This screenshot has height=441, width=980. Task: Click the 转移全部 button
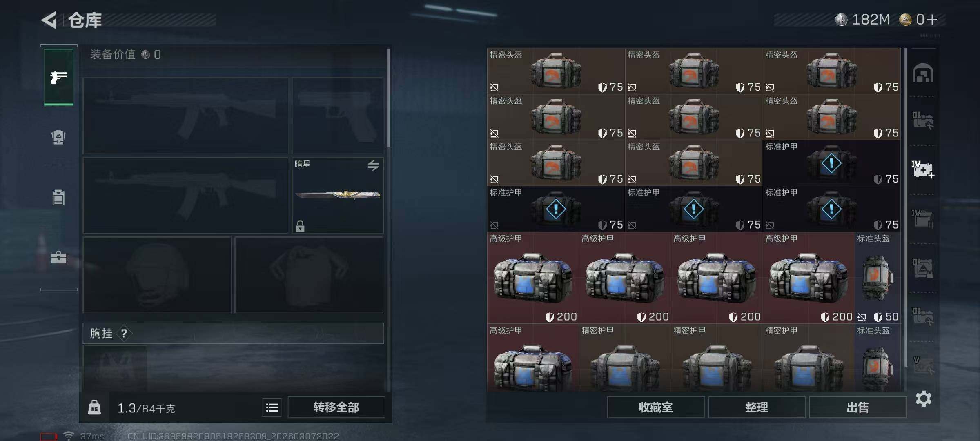coord(336,407)
